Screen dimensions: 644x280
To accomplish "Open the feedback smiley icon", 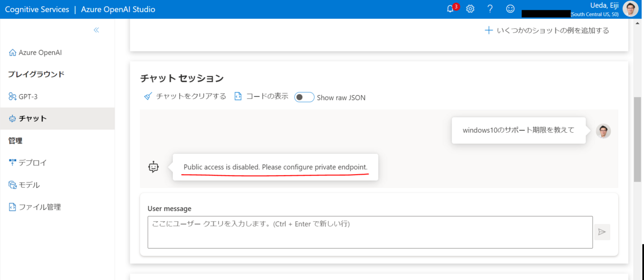I will point(510,9).
